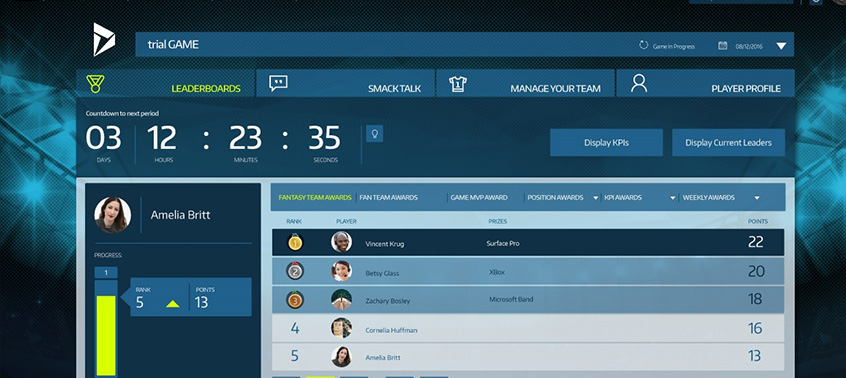Viewport: 846px width, 378px height.
Task: Click the speech bubble Smack Talk icon
Action: click(x=278, y=84)
